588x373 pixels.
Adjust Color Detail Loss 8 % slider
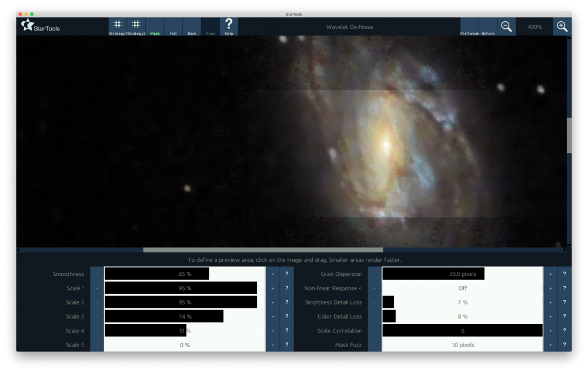[462, 317]
